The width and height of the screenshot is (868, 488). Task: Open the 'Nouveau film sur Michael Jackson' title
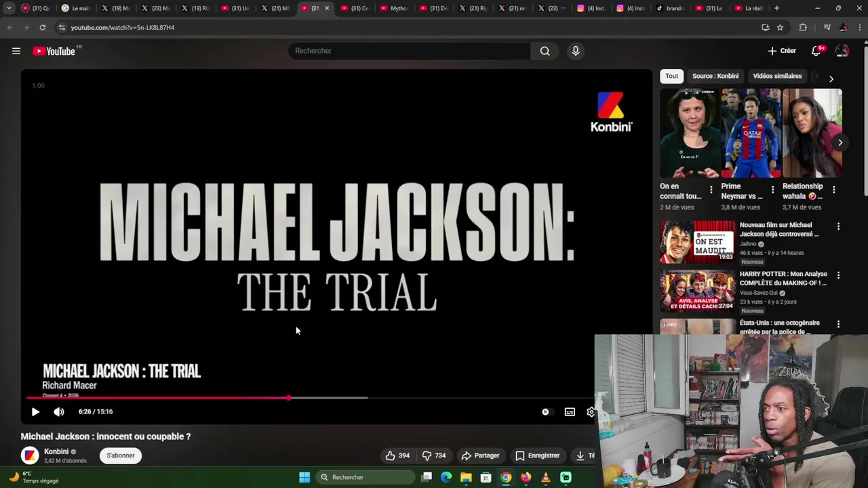tap(779, 230)
